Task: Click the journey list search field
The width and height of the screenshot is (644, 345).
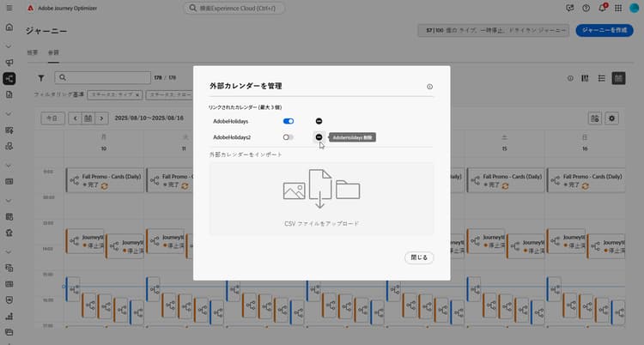Action: (103, 77)
